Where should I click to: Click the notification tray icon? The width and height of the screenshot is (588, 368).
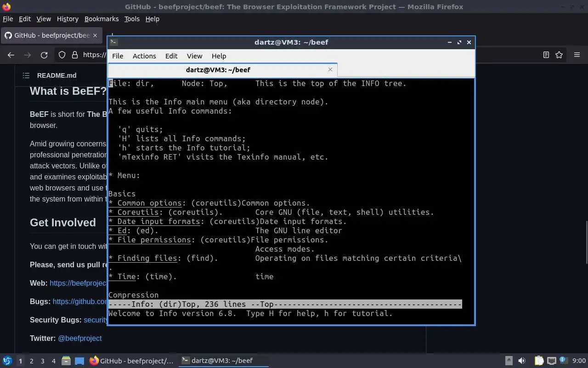point(564,360)
